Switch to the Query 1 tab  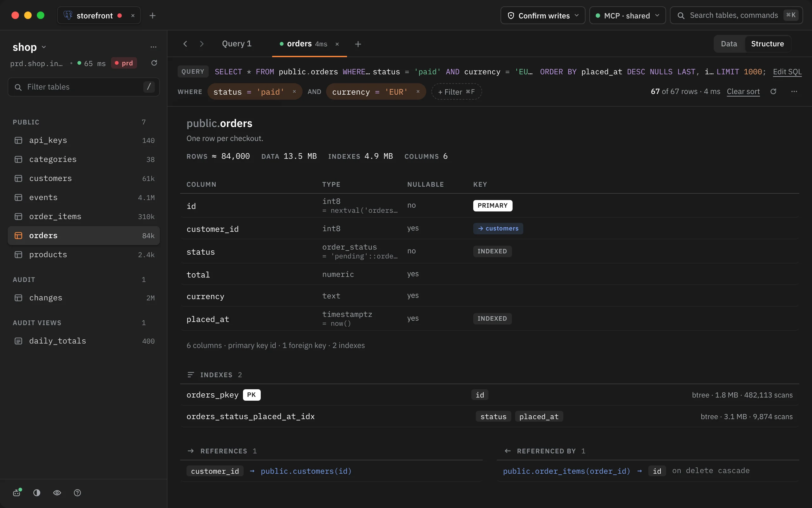(x=237, y=44)
